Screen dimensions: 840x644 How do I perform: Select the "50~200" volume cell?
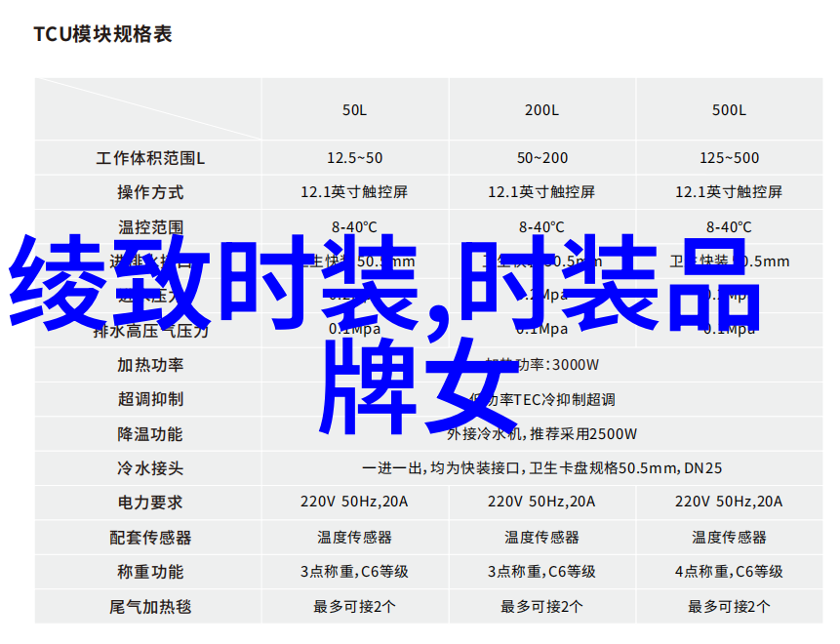542,158
